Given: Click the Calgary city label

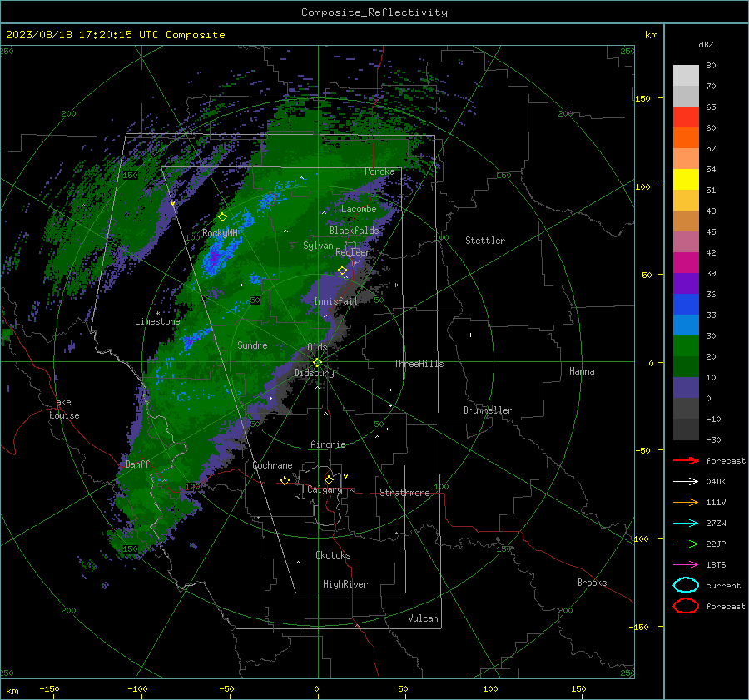Looking at the screenshot, I should pos(325,489).
